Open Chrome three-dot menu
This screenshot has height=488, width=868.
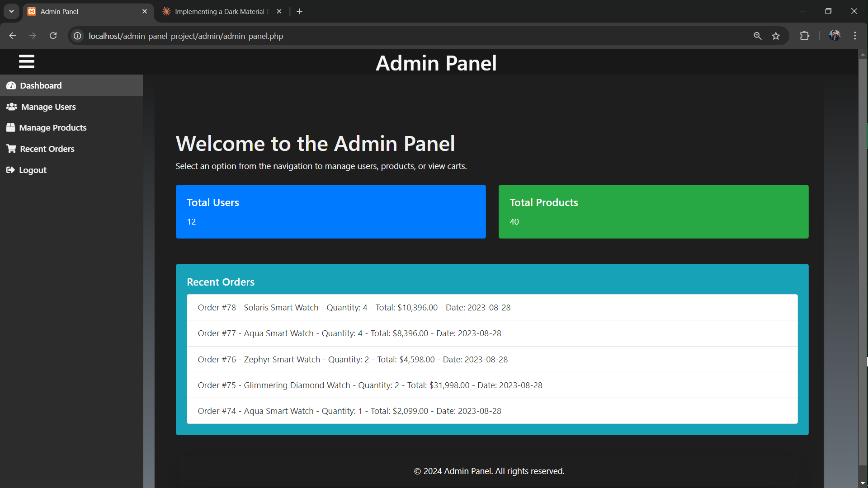click(x=854, y=36)
